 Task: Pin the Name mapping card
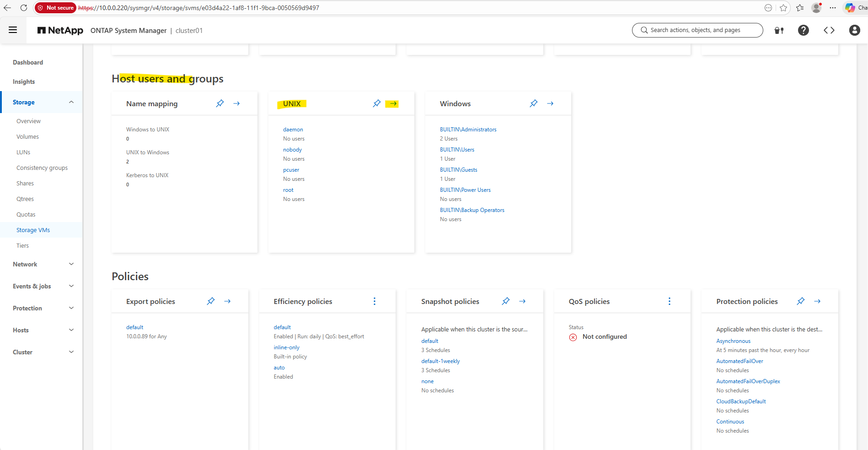point(220,103)
